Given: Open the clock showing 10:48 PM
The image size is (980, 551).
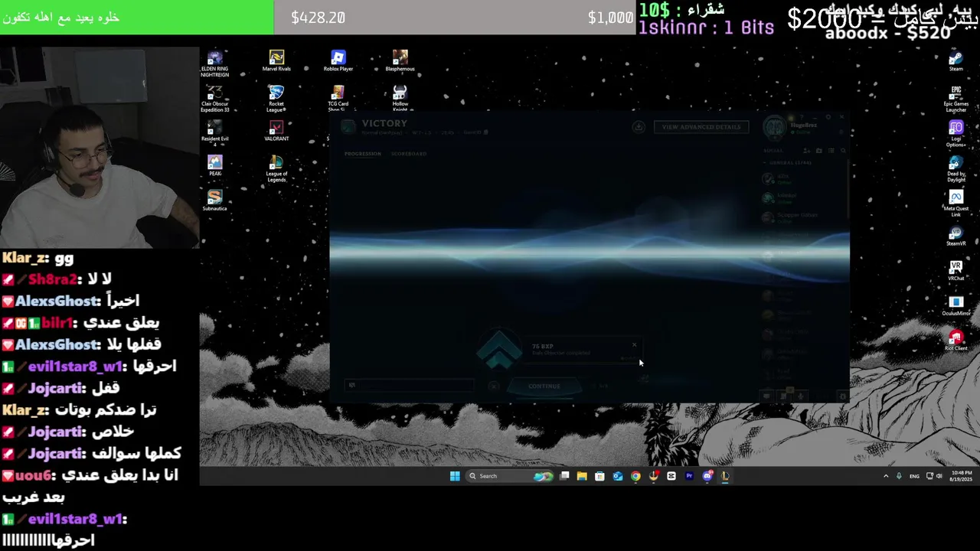Looking at the screenshot, I should coord(961,476).
